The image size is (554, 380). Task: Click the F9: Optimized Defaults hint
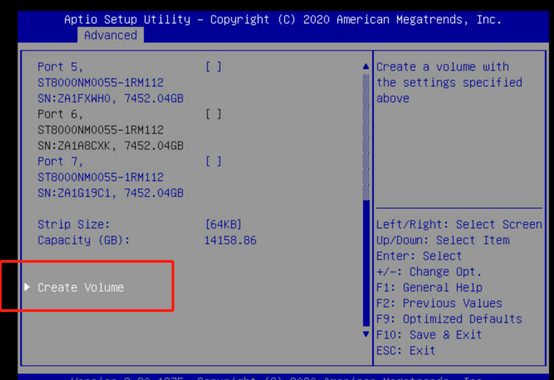[x=449, y=319]
